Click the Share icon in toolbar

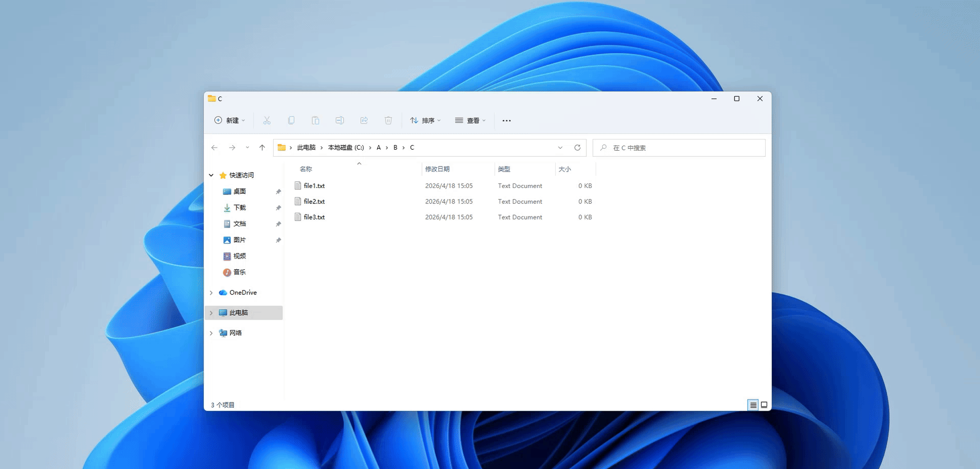(x=364, y=121)
